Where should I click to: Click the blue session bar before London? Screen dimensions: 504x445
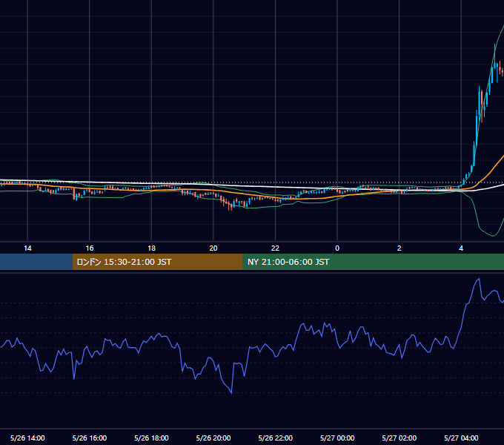(36, 262)
